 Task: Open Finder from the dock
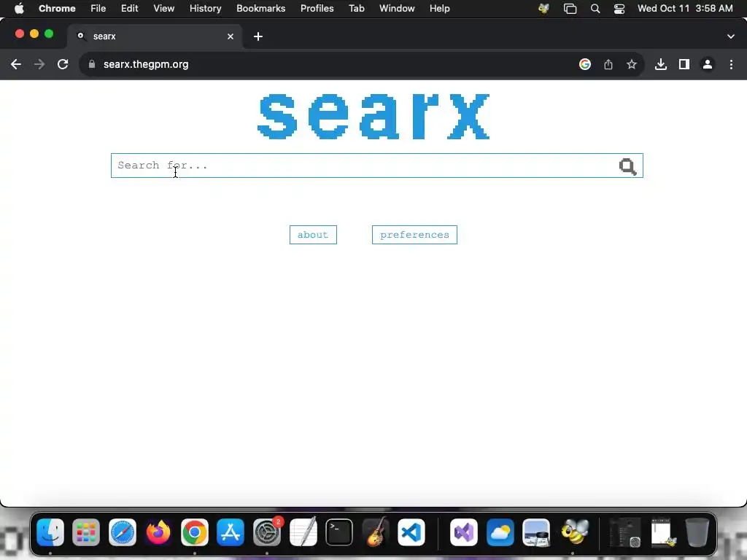point(50,532)
